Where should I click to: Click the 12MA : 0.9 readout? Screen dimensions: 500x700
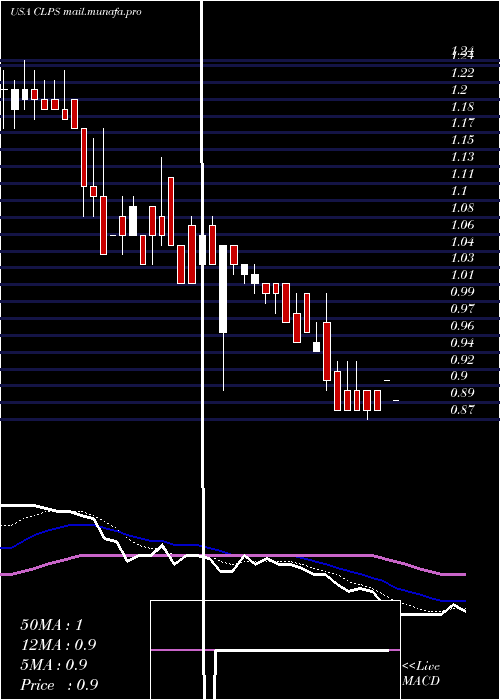pos(58,645)
